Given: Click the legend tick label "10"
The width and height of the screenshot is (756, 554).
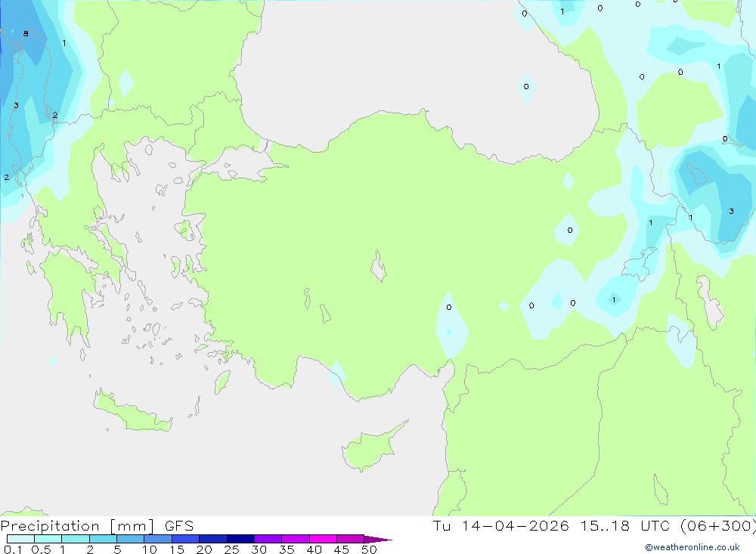Looking at the screenshot, I should [x=149, y=549].
